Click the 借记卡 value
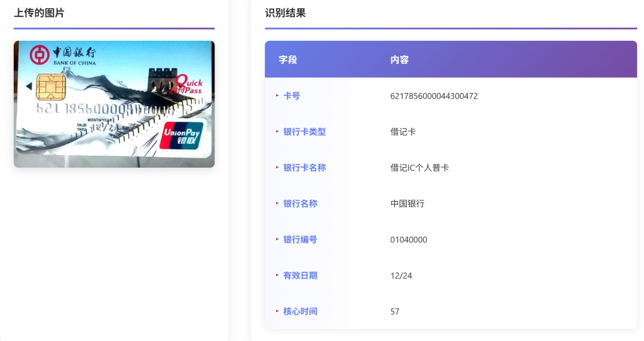 point(403,132)
